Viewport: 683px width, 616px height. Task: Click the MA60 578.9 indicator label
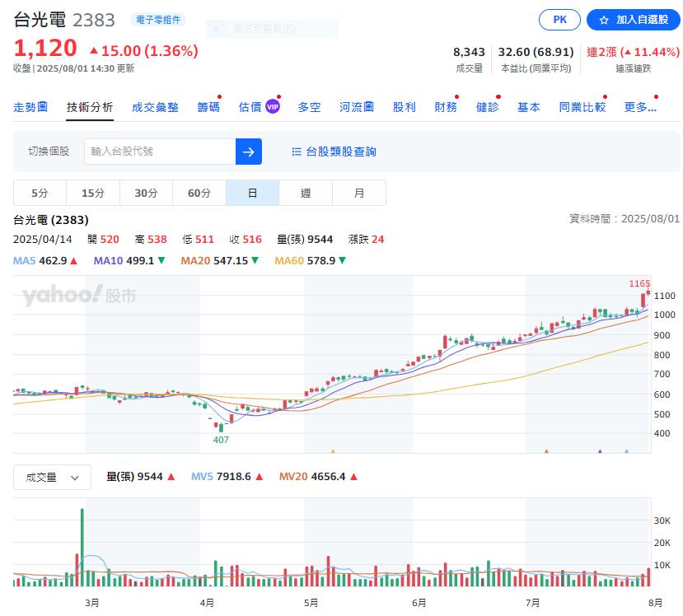310,261
